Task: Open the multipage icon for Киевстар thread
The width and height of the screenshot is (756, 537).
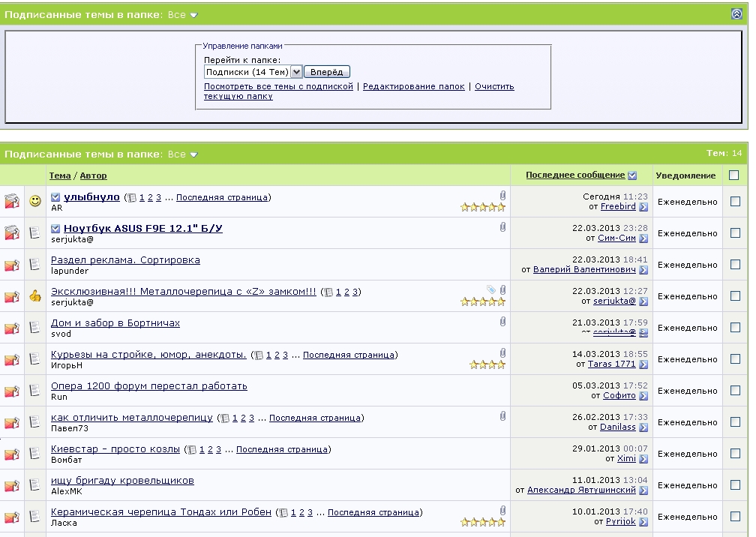Action: [x=192, y=450]
